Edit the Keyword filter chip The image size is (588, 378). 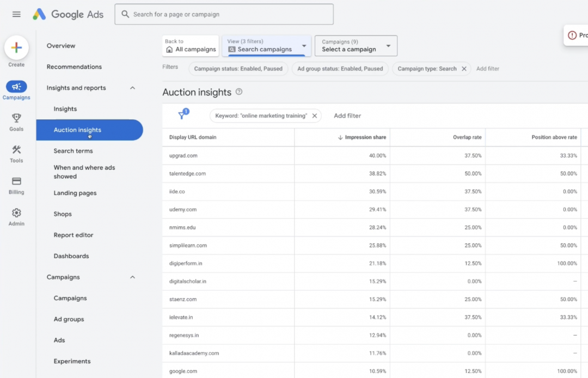[261, 116]
